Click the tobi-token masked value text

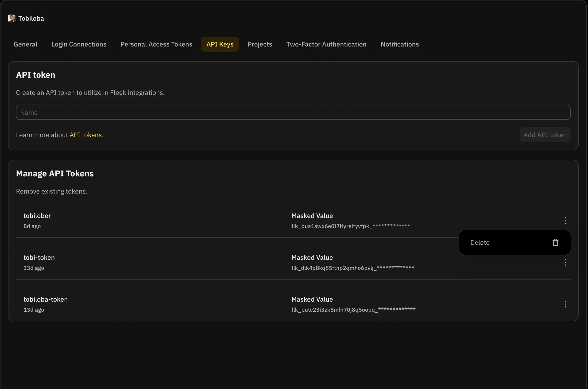(x=353, y=268)
